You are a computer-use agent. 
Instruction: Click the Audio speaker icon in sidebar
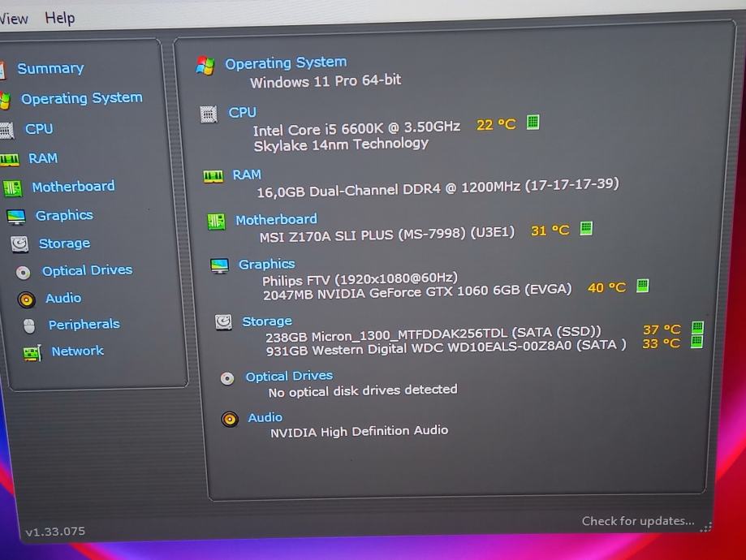26,299
